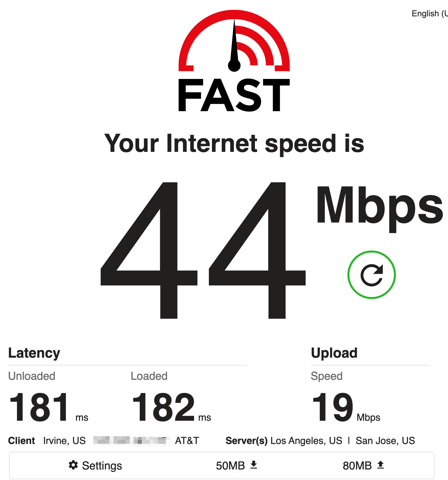Click the download arrow icon beside 50MB

(254, 465)
